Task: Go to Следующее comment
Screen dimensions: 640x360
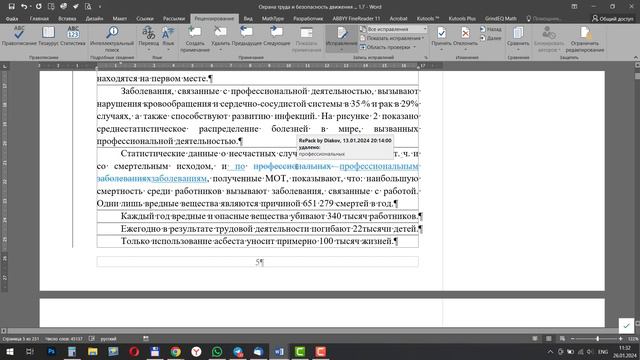Action: (x=276, y=36)
